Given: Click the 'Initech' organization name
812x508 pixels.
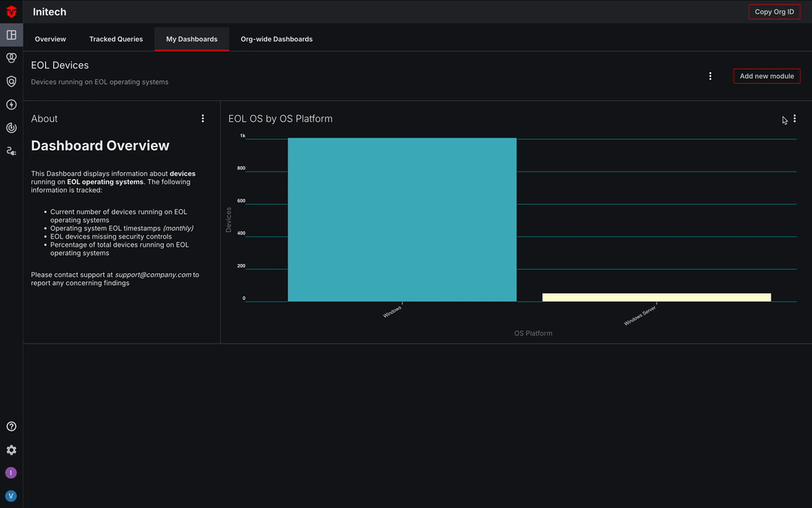Looking at the screenshot, I should 50,12.
